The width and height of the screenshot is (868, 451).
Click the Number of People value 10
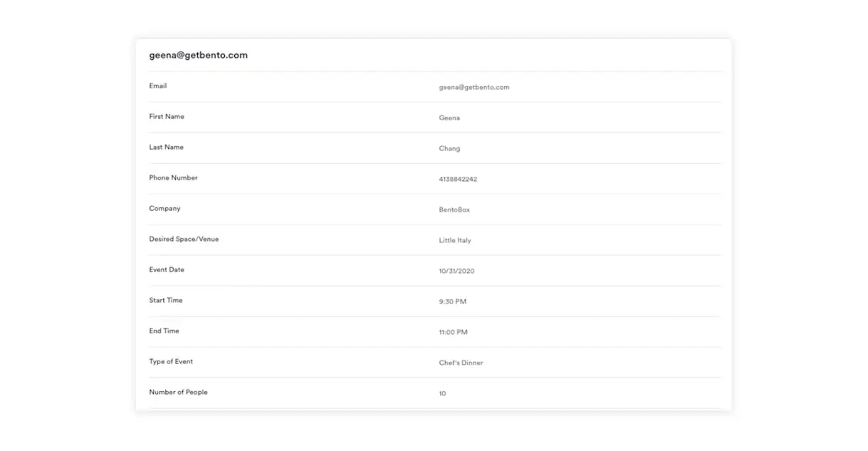coord(442,393)
